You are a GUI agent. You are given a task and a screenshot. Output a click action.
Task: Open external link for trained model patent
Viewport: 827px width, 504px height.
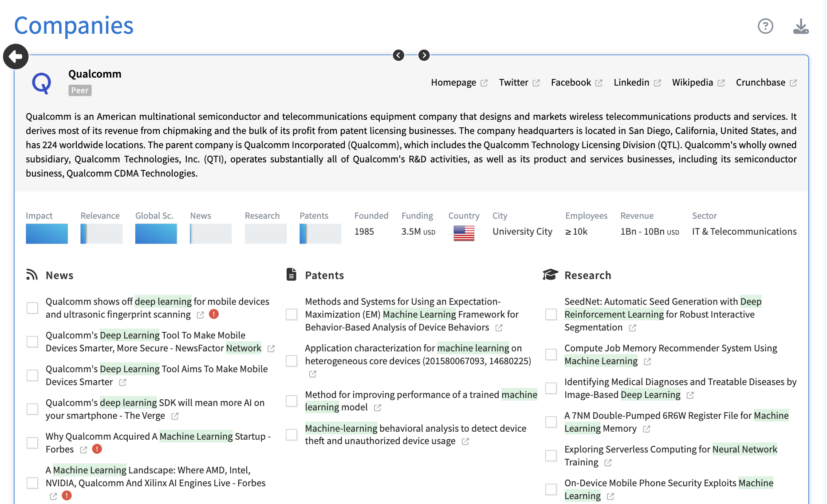click(378, 408)
